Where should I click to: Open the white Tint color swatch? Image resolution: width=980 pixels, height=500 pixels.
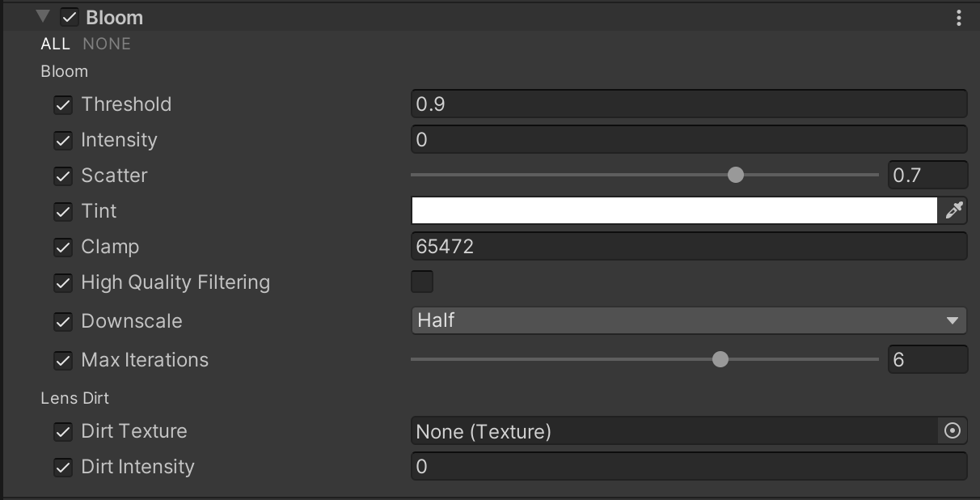click(674, 211)
